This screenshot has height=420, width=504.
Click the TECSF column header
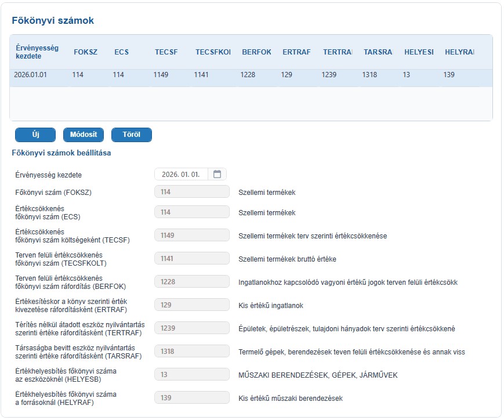pos(166,52)
